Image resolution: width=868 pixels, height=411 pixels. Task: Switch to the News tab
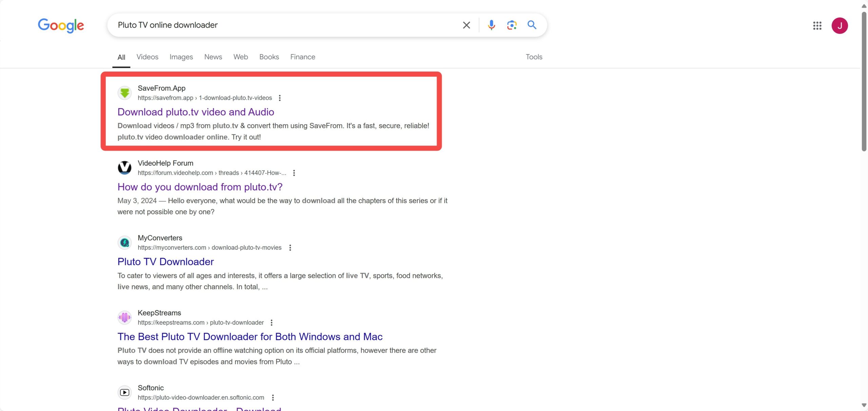pyautogui.click(x=213, y=57)
